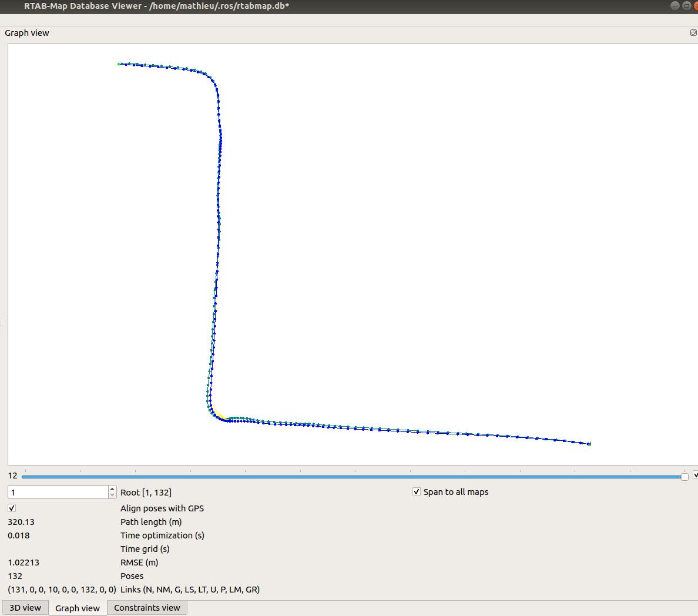Click the green start node of the graph
The width and height of the screenshot is (698, 616).
pos(119,64)
